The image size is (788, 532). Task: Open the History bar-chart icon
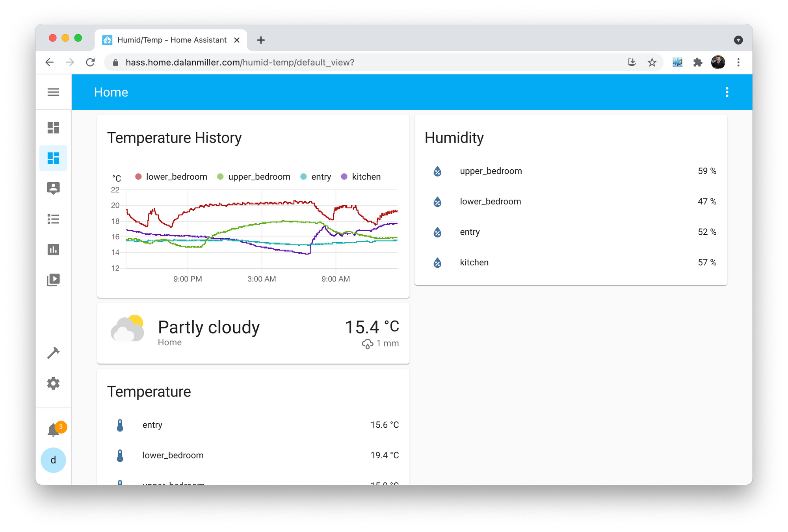[53, 250]
